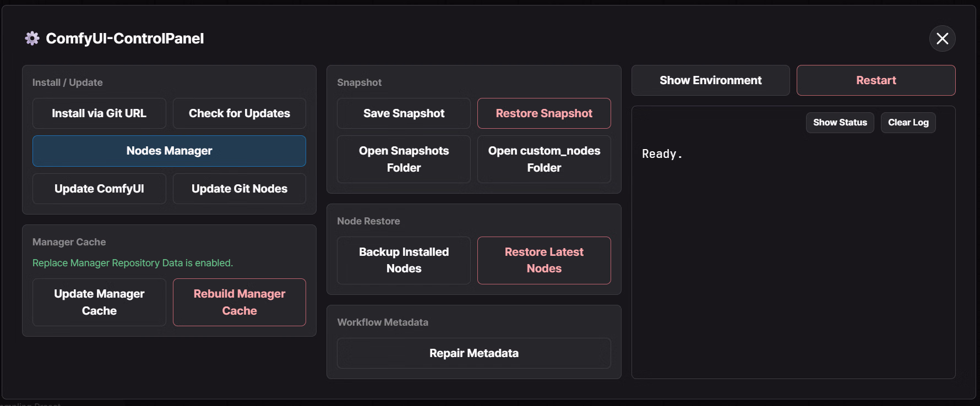Restore Latest Nodes
Image resolution: width=980 pixels, height=406 pixels.
[544, 260]
